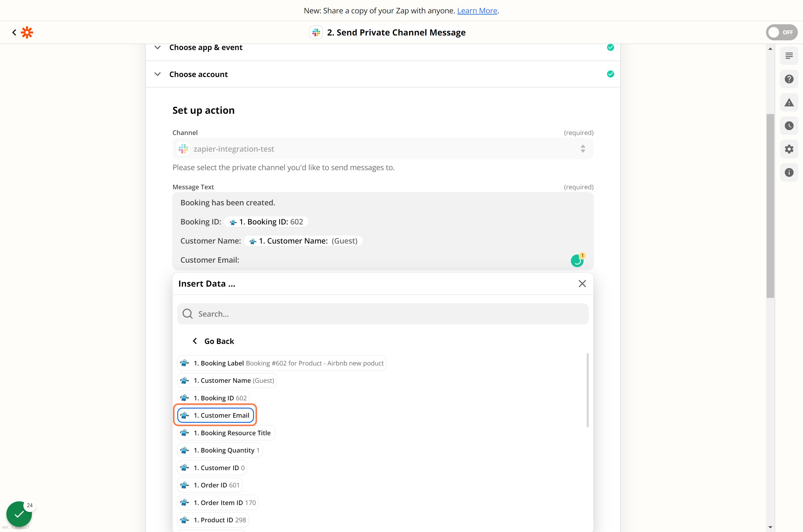Open the Learn More link
Image resolution: width=803 pixels, height=532 pixels.
pyautogui.click(x=477, y=11)
